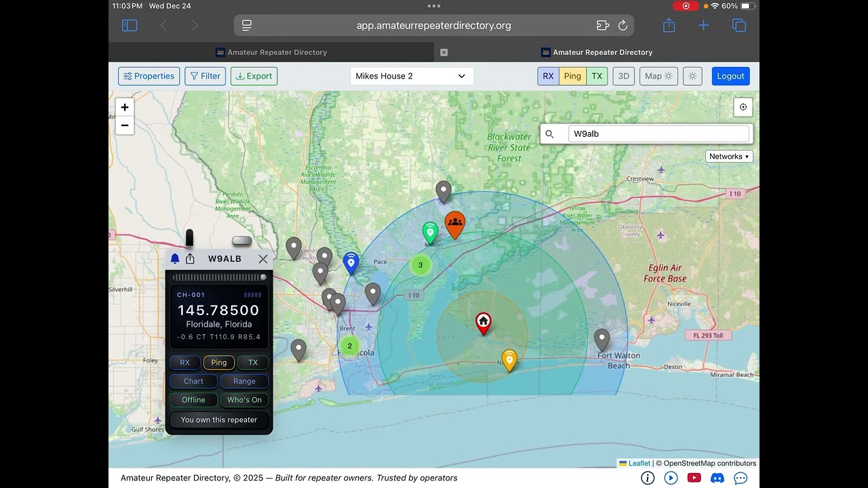Expand the Networks dropdown

pyautogui.click(x=729, y=157)
